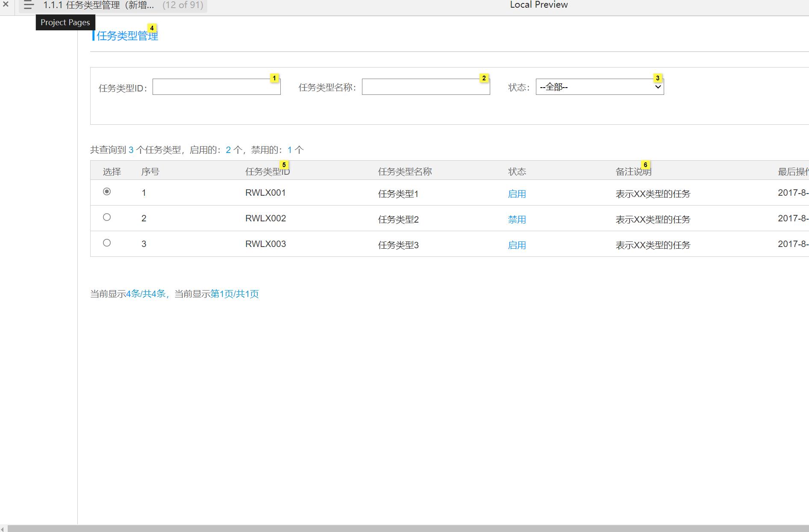Click cell 任务类型1
Screen dimensions: 809x532
click(398, 194)
